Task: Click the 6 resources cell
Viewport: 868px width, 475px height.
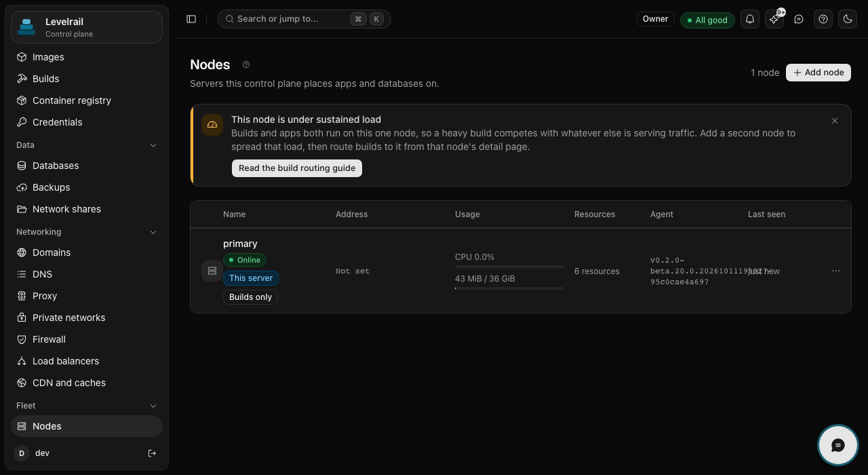Action: tap(597, 271)
